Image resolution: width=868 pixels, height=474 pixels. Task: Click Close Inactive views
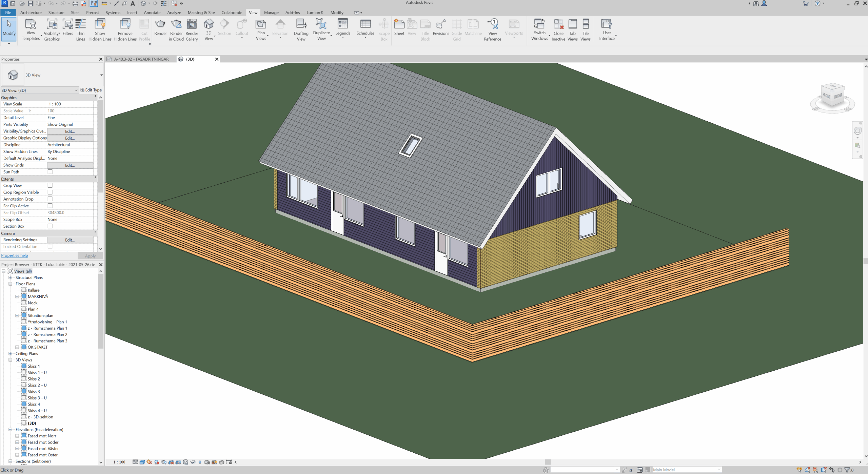558,29
